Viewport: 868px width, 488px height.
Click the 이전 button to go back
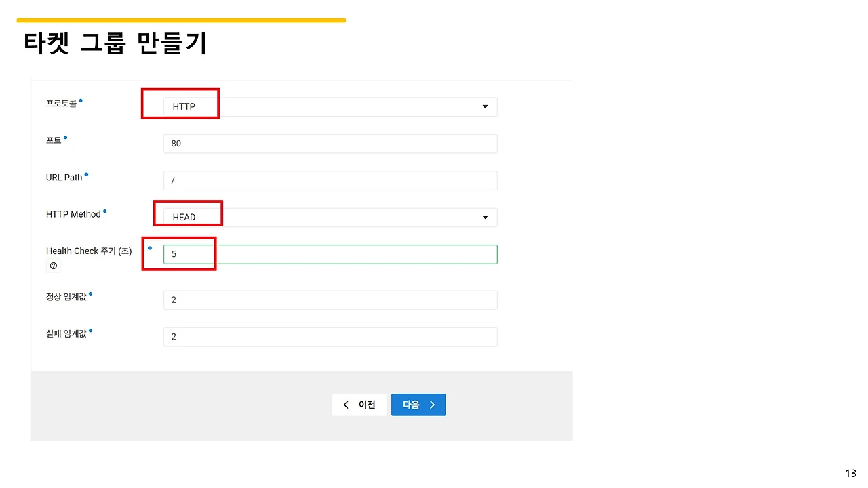pyautogui.click(x=359, y=405)
